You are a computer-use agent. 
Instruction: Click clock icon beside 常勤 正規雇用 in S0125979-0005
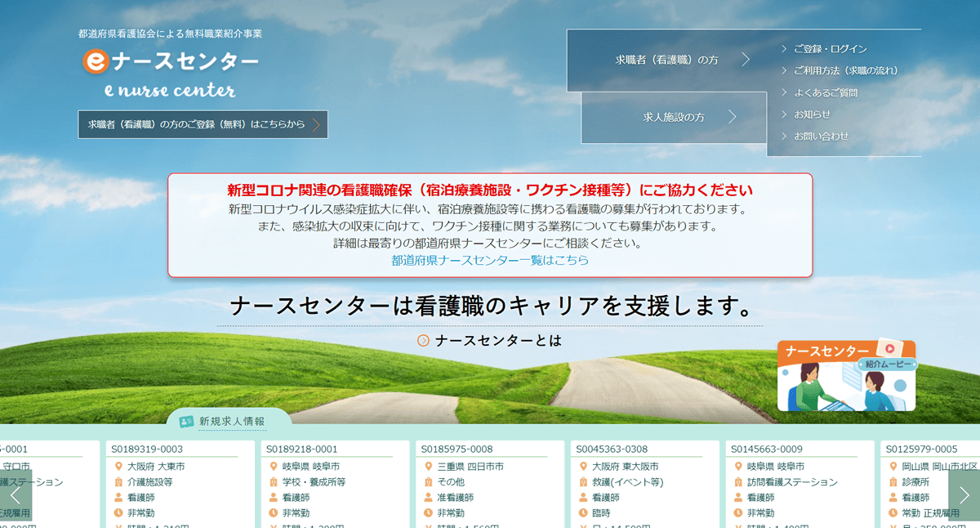893,513
